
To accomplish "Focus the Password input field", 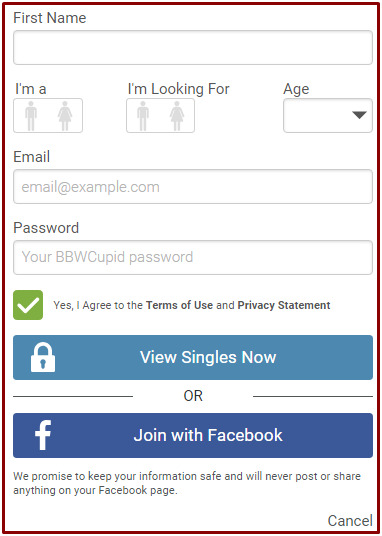I will pyautogui.click(x=193, y=257).
